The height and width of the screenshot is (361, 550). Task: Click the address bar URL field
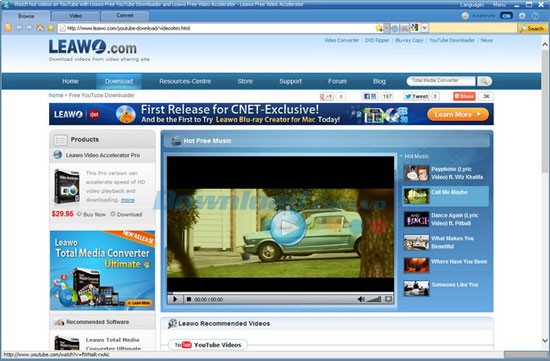tap(220, 28)
